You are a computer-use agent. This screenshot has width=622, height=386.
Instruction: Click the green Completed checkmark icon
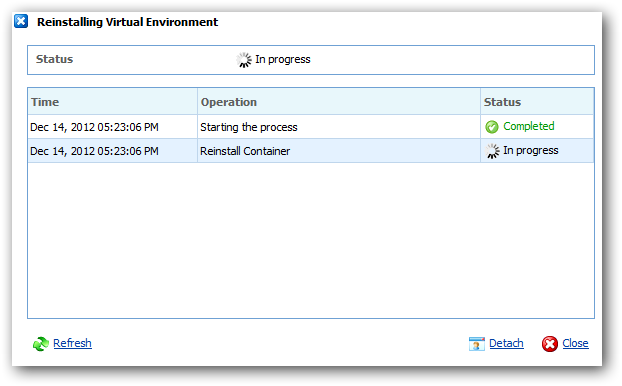(492, 127)
